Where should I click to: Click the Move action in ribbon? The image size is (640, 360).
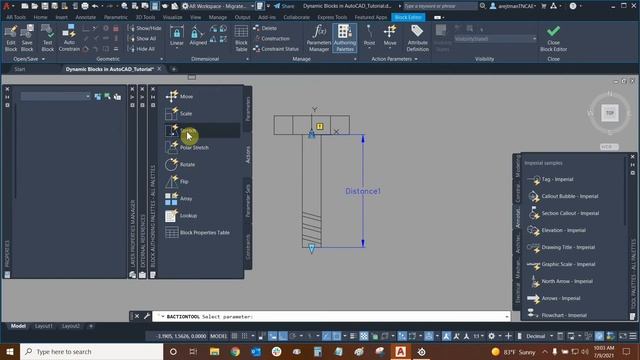[390, 36]
